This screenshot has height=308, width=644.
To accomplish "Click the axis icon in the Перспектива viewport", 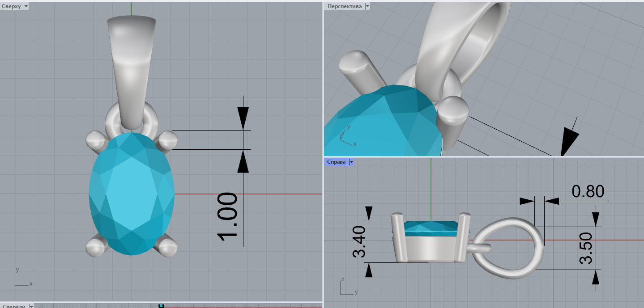I will pos(346,137).
